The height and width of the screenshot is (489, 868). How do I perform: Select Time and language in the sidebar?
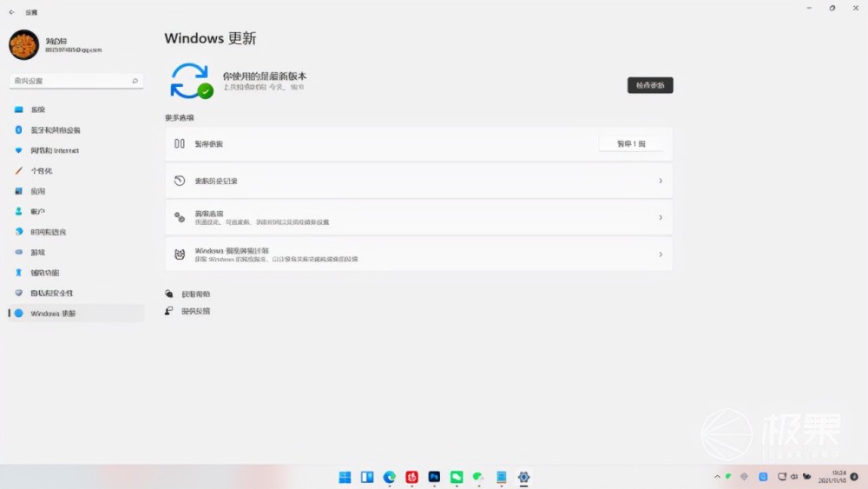48,232
